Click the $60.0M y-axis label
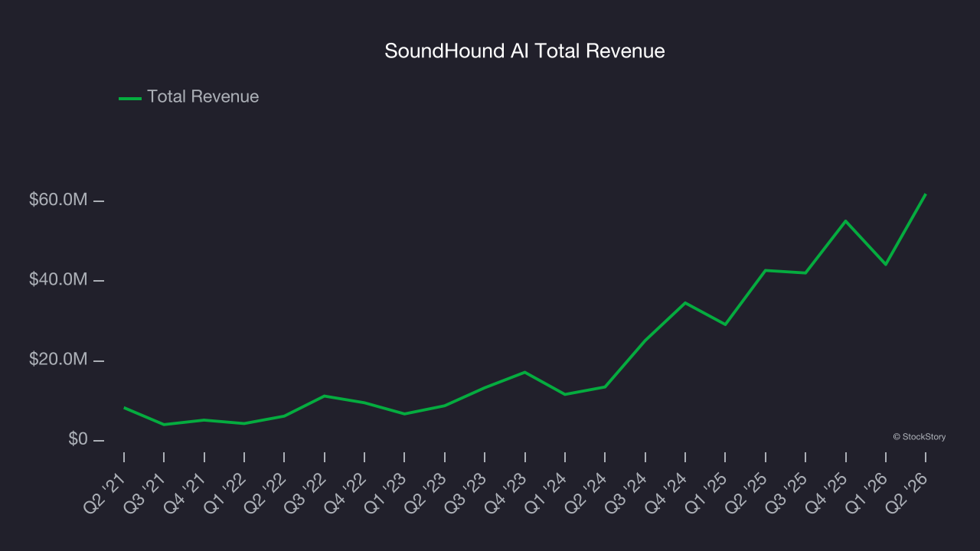The width and height of the screenshot is (980, 551). coord(58,200)
